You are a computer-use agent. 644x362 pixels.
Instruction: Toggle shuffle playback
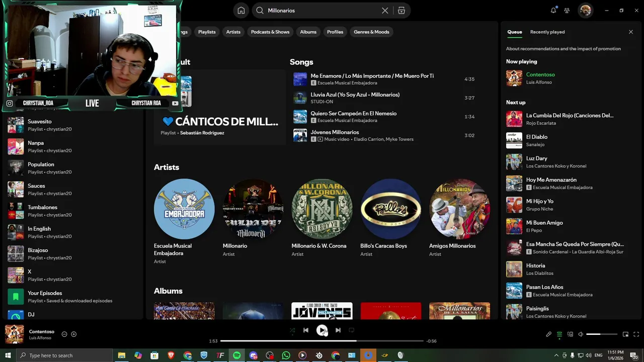tap(292, 330)
